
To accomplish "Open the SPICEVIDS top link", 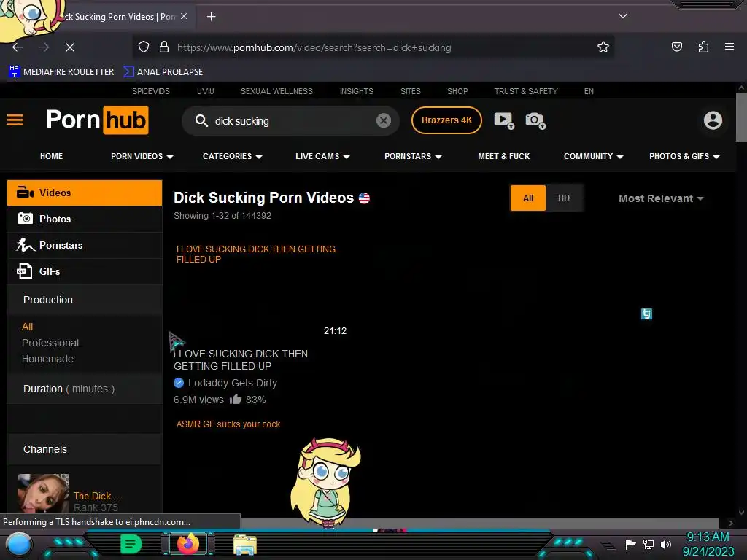I will pyautogui.click(x=150, y=91).
